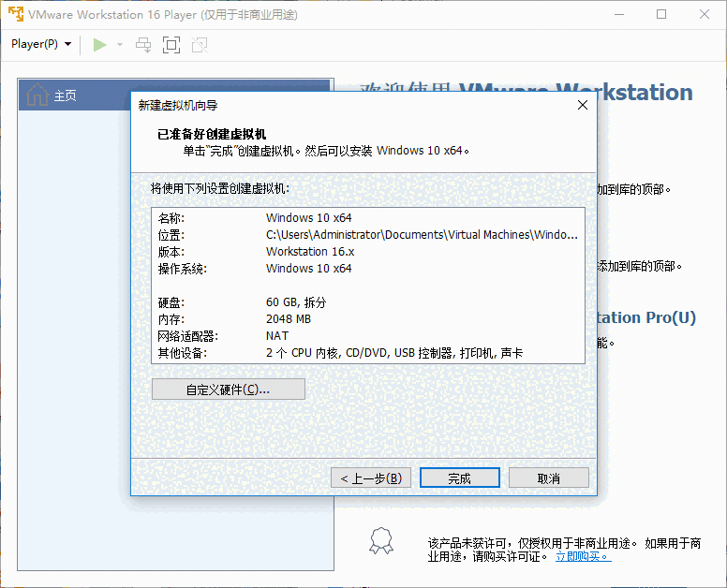Select the 内存 2048 MB row

pyautogui.click(x=367, y=319)
